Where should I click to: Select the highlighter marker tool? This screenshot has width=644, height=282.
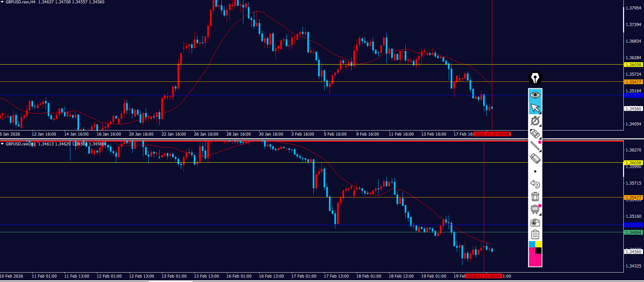pos(535,134)
